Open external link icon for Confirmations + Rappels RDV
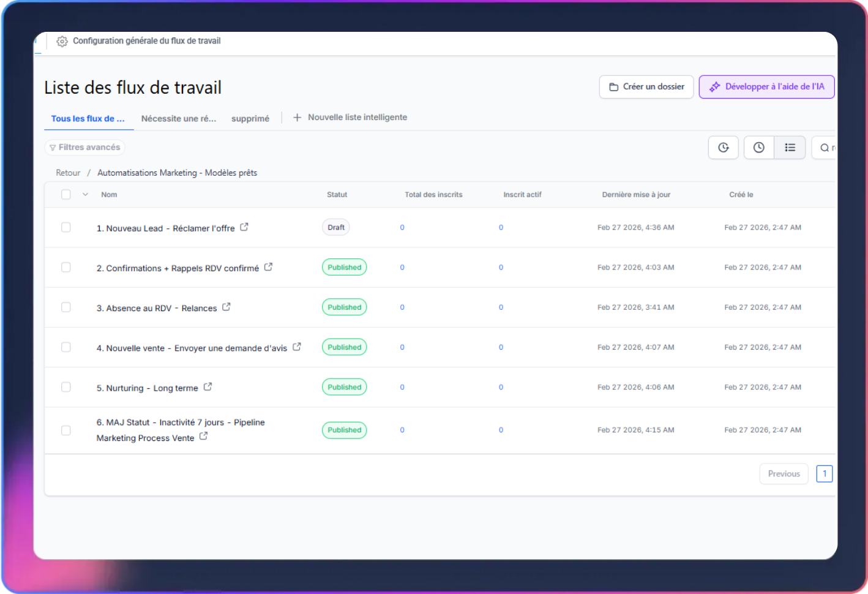Screen dimensions: 868x594 tap(268, 267)
